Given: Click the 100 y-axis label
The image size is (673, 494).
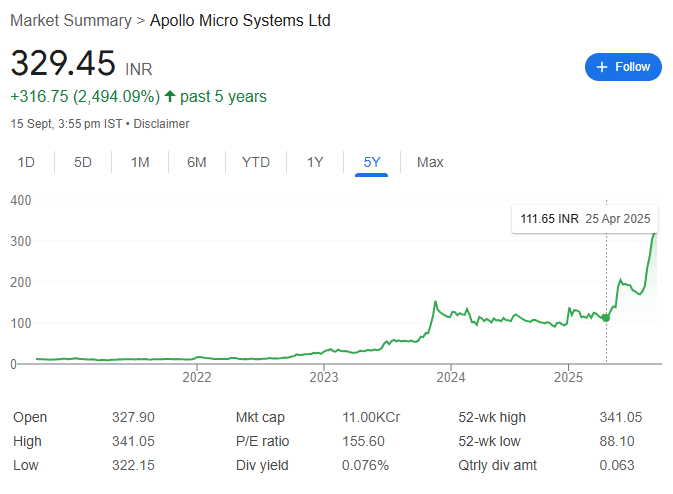Looking at the screenshot, I should coord(21,323).
